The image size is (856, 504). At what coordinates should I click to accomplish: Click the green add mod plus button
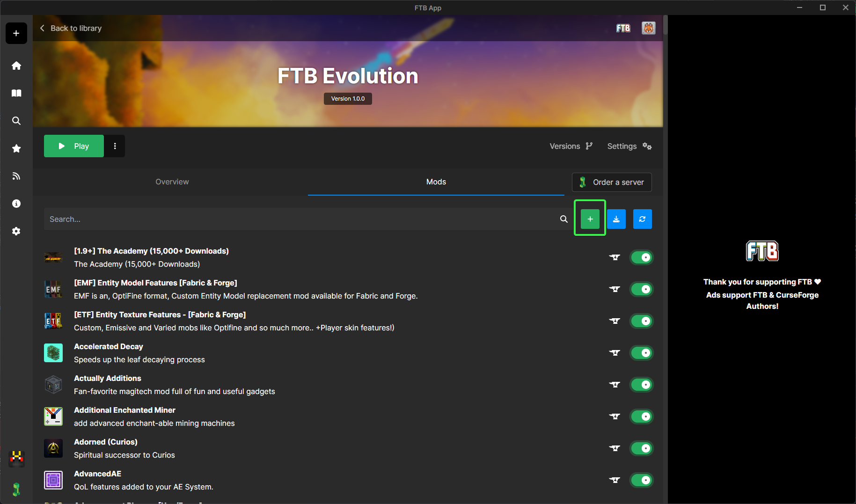[x=590, y=219]
